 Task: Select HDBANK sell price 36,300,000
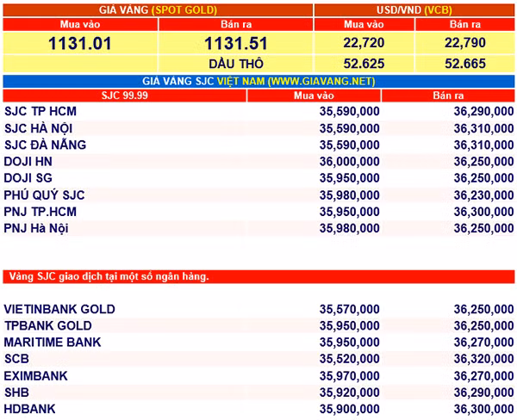coord(483,409)
